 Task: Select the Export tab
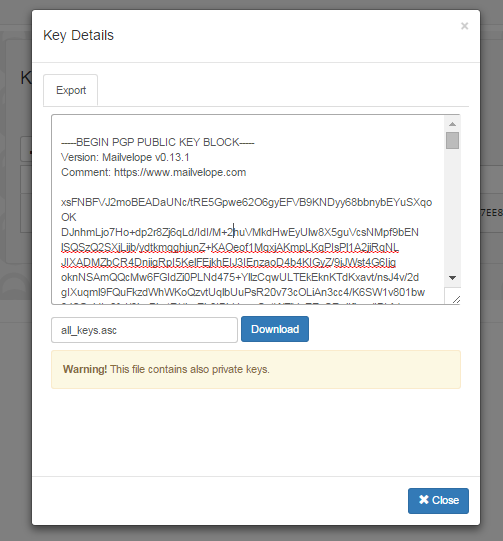tap(71, 90)
